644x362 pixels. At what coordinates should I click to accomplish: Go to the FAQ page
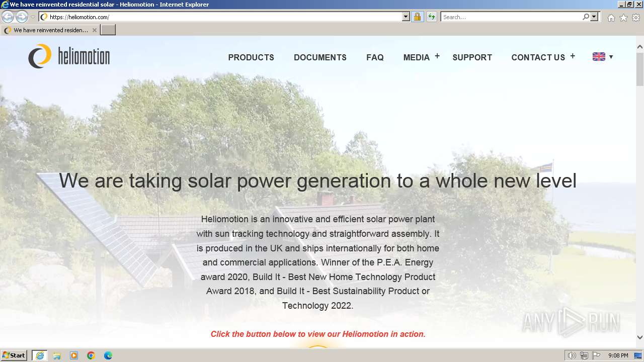pos(375,57)
